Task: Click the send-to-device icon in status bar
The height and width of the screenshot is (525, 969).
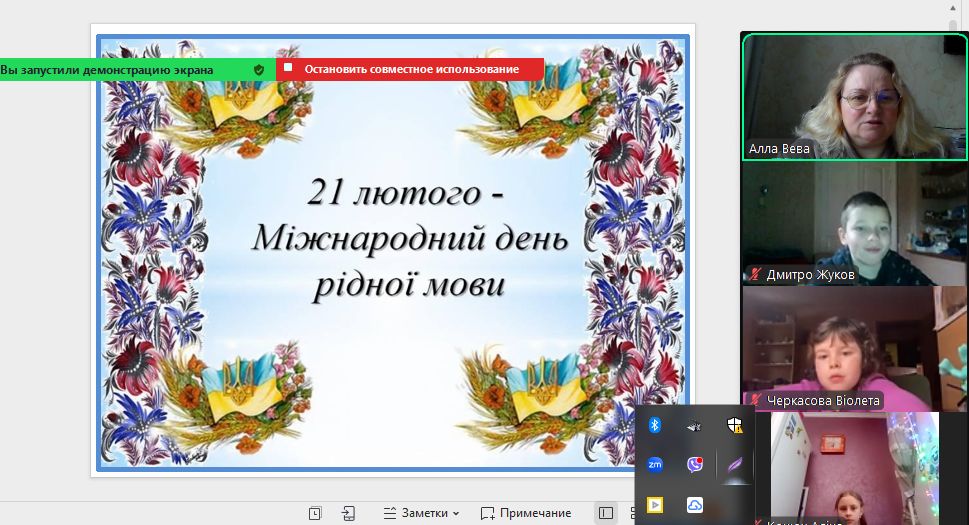Action: (x=348, y=513)
